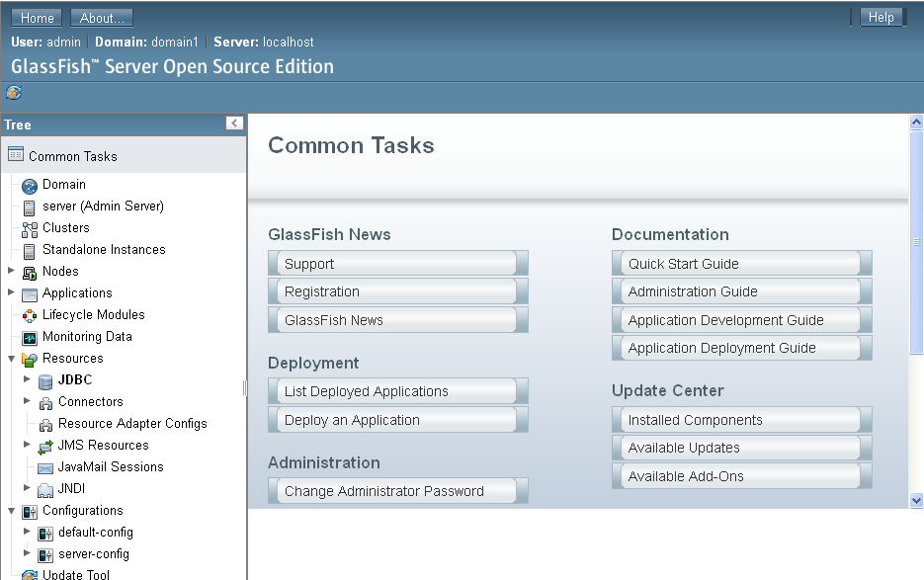Click the Monitoring Data icon

[x=30, y=338]
